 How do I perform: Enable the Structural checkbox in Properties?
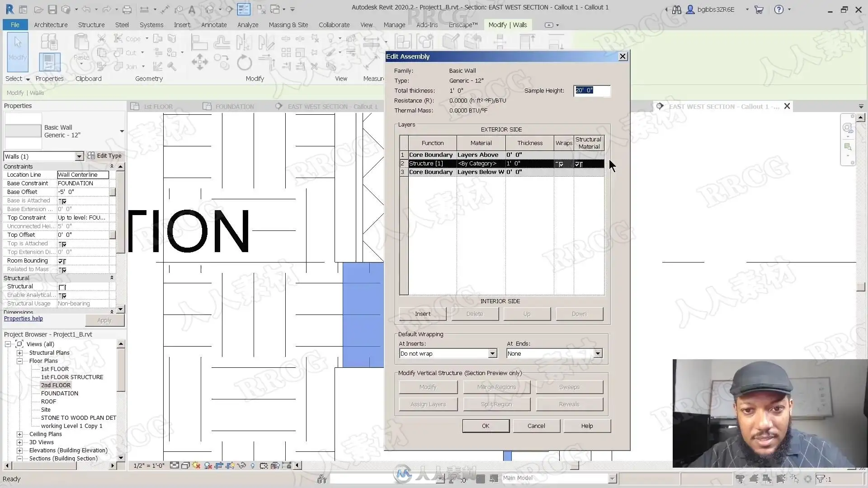(62, 287)
